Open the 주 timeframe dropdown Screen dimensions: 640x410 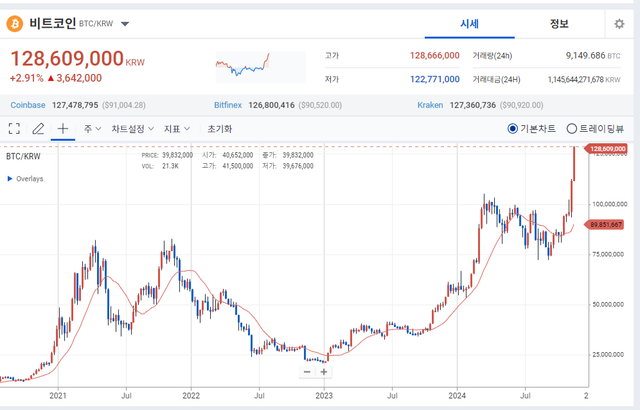coord(93,129)
